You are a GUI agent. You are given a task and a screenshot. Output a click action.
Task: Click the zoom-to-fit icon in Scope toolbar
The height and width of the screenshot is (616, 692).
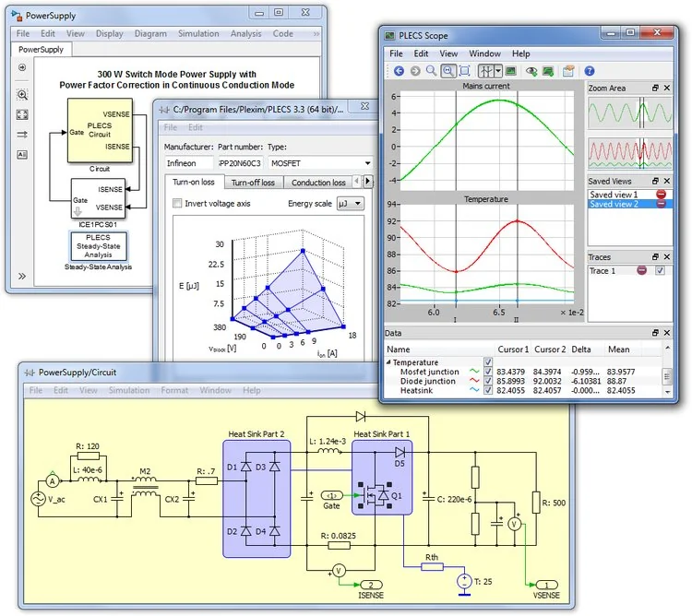click(x=464, y=71)
